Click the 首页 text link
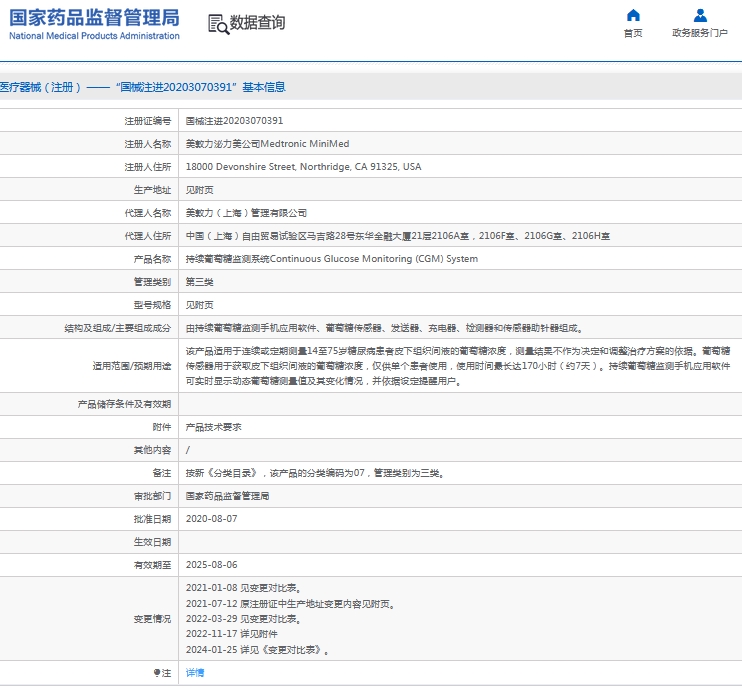The height and width of the screenshot is (689, 742). tap(633, 33)
